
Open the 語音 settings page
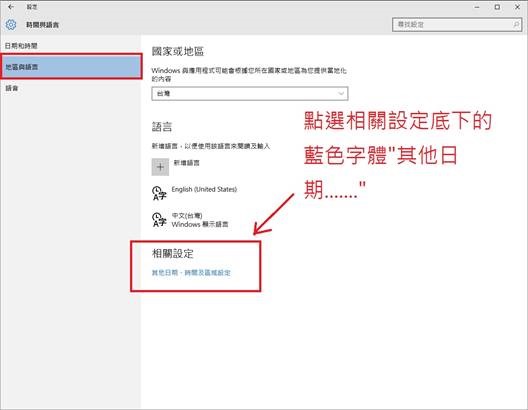point(11,88)
